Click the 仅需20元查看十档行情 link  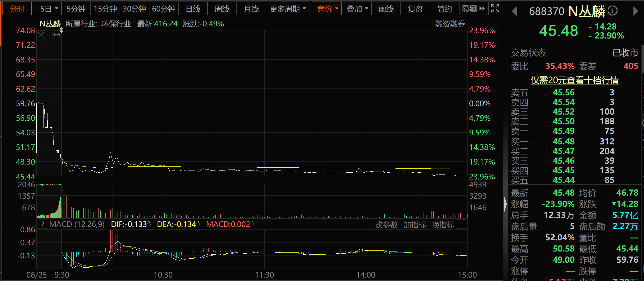click(574, 80)
